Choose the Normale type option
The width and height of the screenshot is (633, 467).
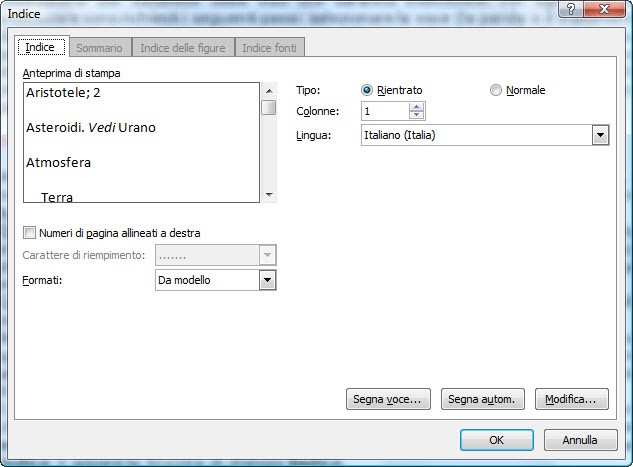coord(496,90)
